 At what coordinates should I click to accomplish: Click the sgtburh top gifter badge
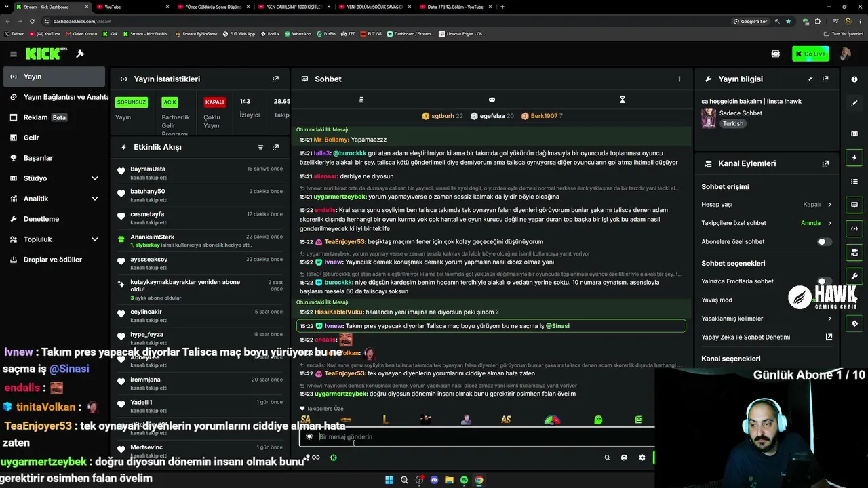(442, 116)
